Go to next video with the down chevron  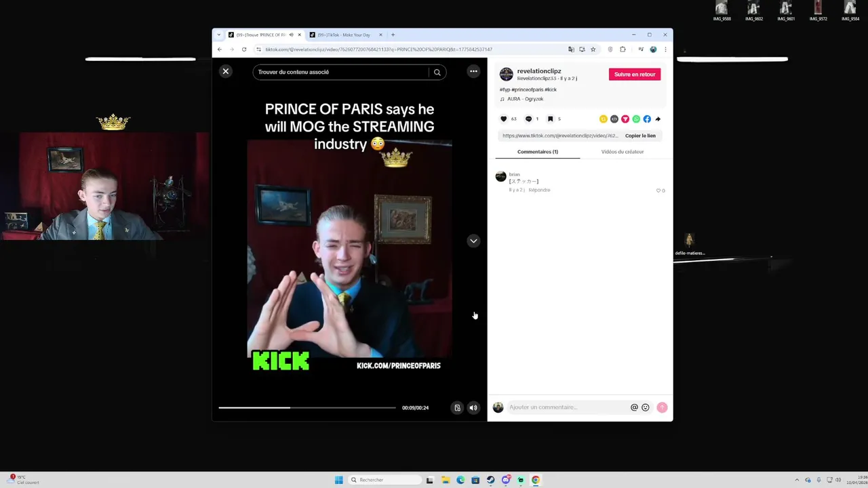pyautogui.click(x=473, y=241)
